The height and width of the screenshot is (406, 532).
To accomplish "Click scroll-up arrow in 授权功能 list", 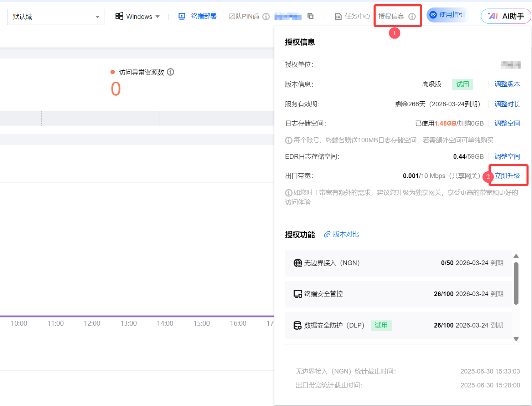I will pyautogui.click(x=516, y=256).
